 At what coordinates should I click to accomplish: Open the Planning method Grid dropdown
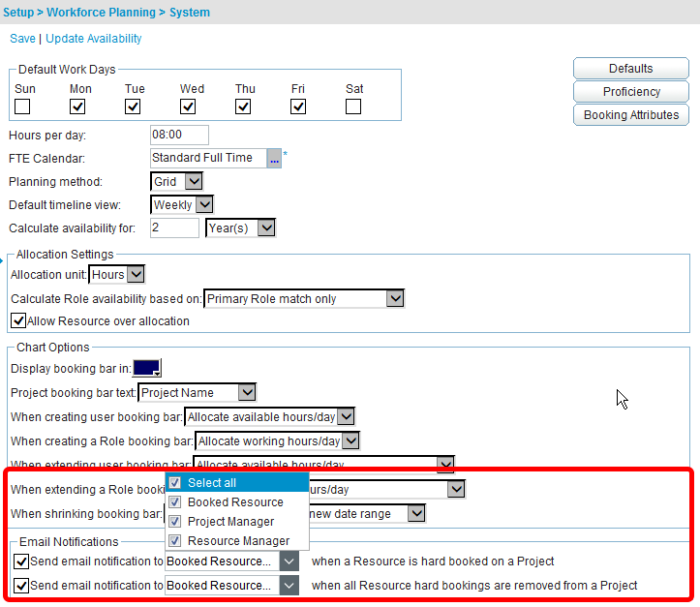tap(177, 181)
